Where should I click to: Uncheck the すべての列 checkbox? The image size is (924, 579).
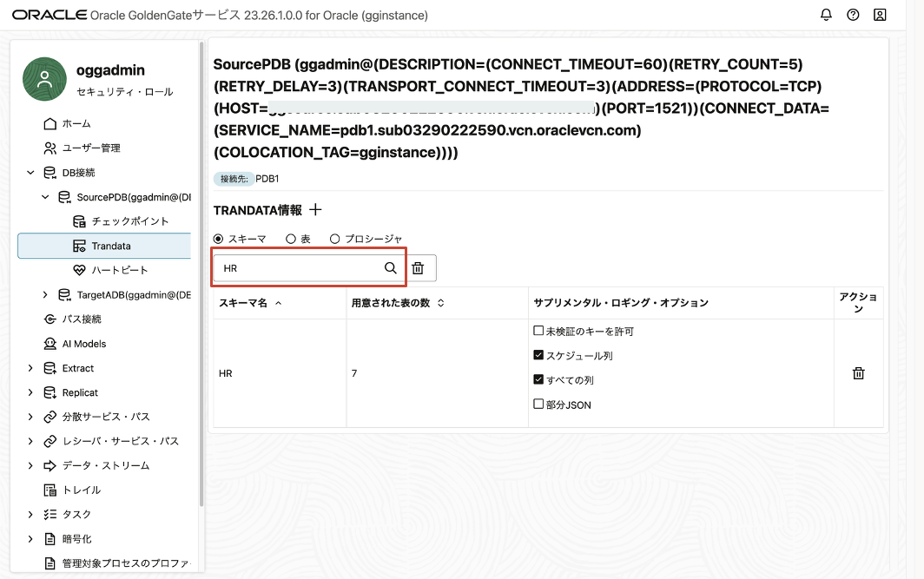(x=538, y=380)
